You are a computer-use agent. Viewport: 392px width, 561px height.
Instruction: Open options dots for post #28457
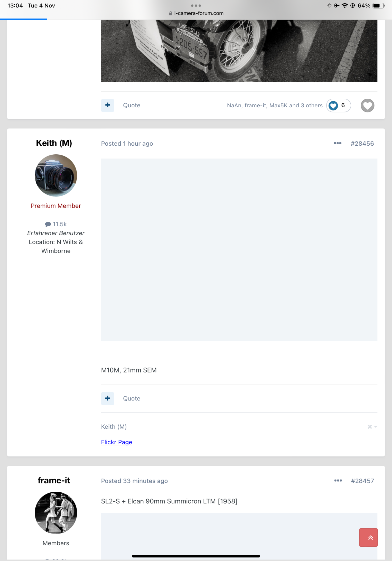click(x=338, y=481)
